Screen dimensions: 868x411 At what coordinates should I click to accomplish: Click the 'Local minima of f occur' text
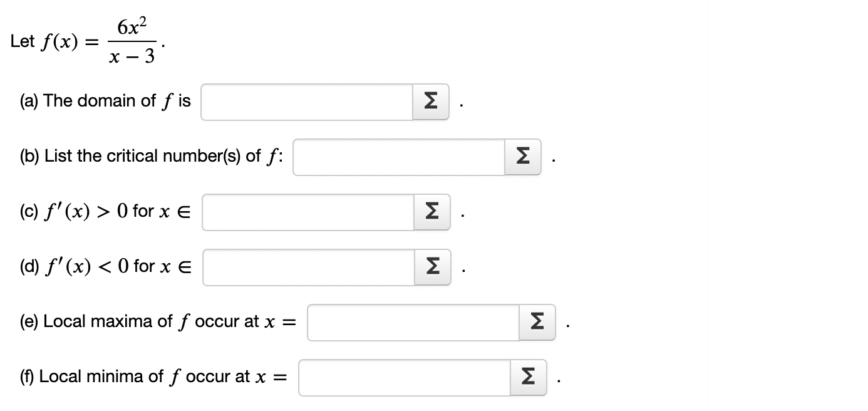coord(144,377)
